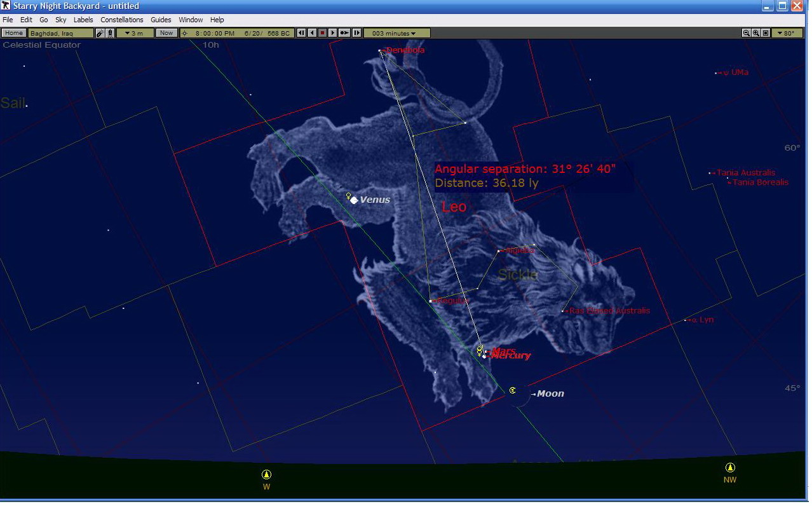Stop time flow with red square
The height and width of the screenshot is (506, 812).
point(322,33)
